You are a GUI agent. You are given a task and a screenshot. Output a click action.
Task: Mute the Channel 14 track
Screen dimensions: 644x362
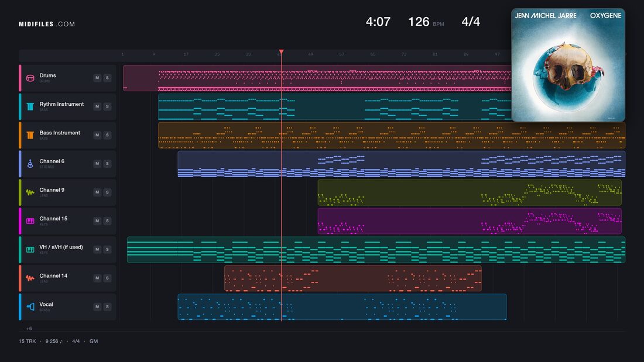(x=97, y=278)
